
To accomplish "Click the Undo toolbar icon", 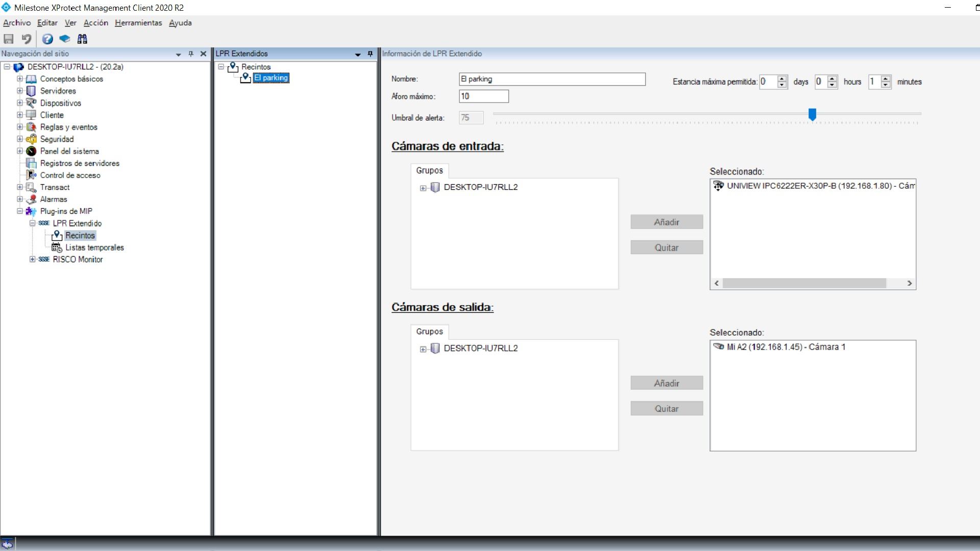I will click(27, 39).
